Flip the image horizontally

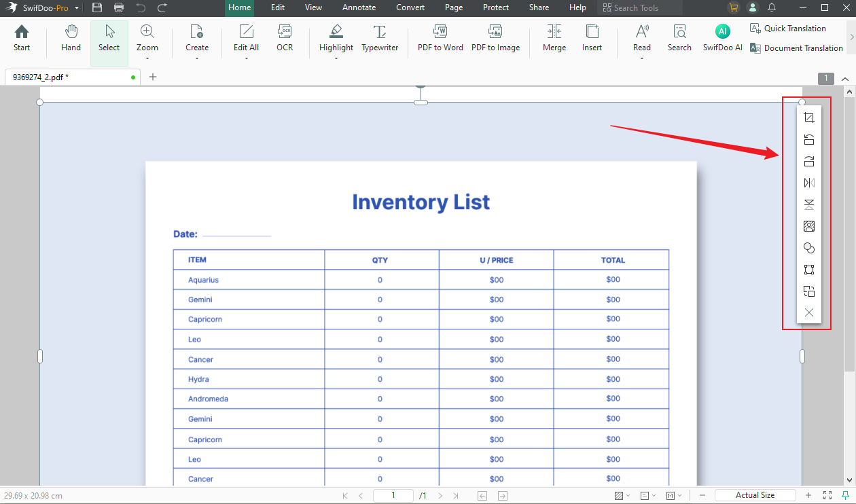[808, 183]
